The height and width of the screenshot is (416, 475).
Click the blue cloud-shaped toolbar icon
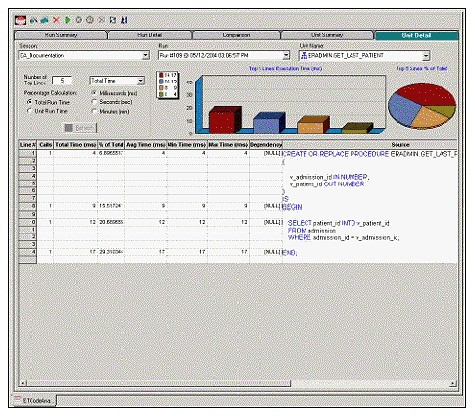point(45,20)
